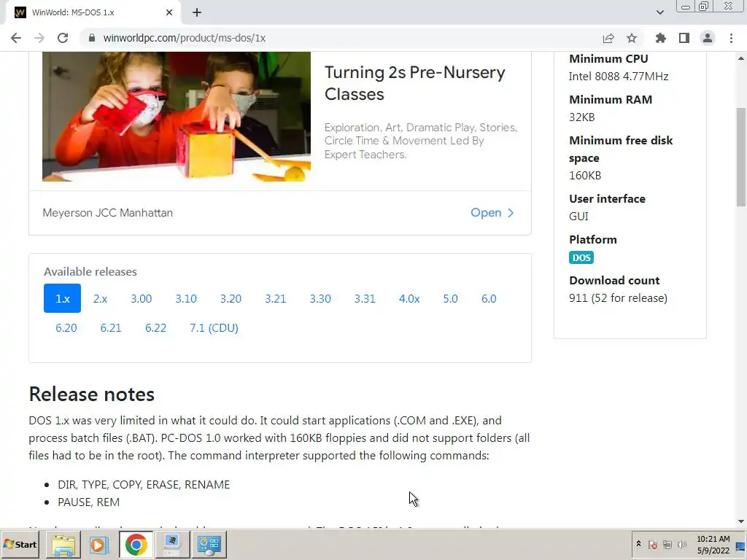747x560 pixels.
Task: Click the 160KB disk space value
Action: (585, 176)
